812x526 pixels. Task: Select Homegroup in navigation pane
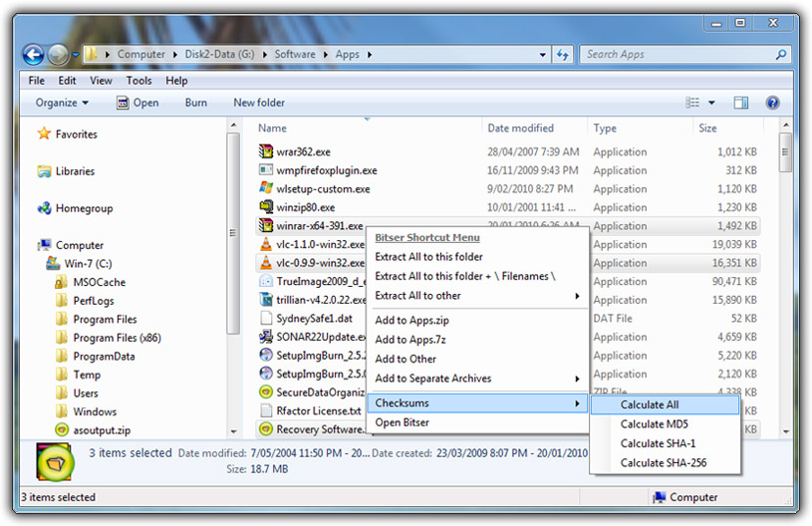coord(84,208)
